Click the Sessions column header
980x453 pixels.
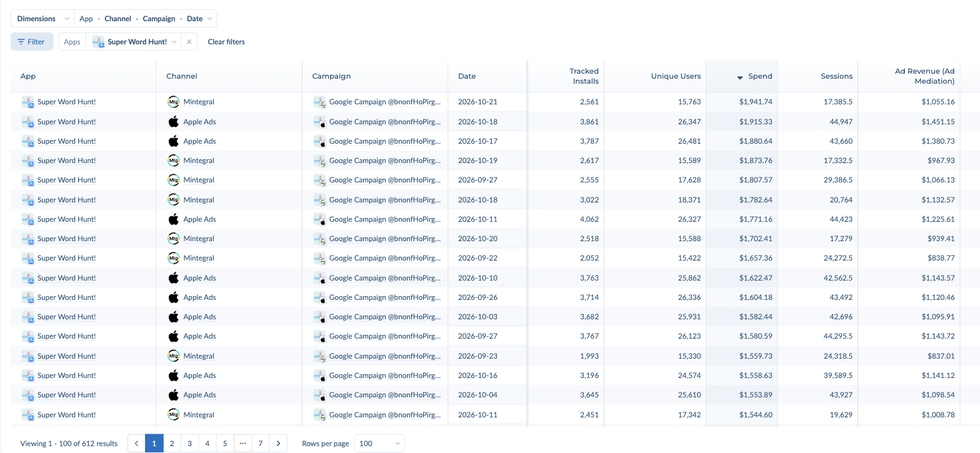click(x=817, y=76)
